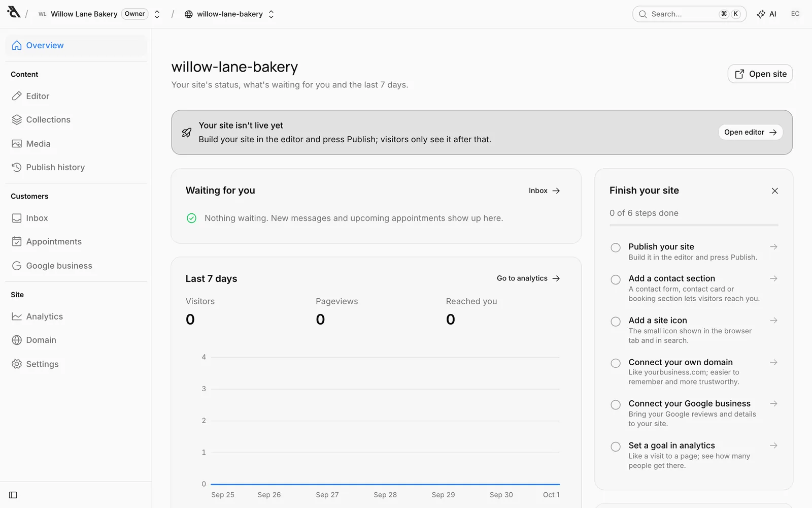This screenshot has height=508, width=812.
Task: Select Overview in the sidebar
Action: coord(76,45)
